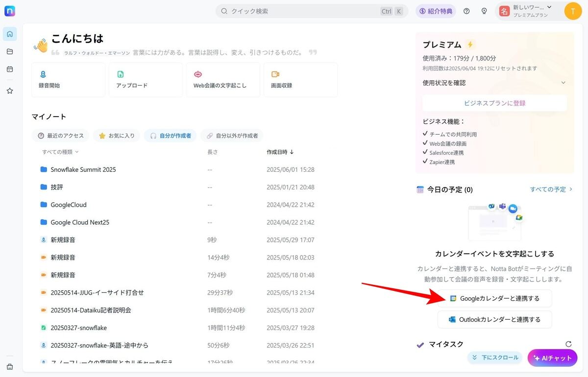
Task: Open the home icon in sidebar
Action: click(10, 34)
